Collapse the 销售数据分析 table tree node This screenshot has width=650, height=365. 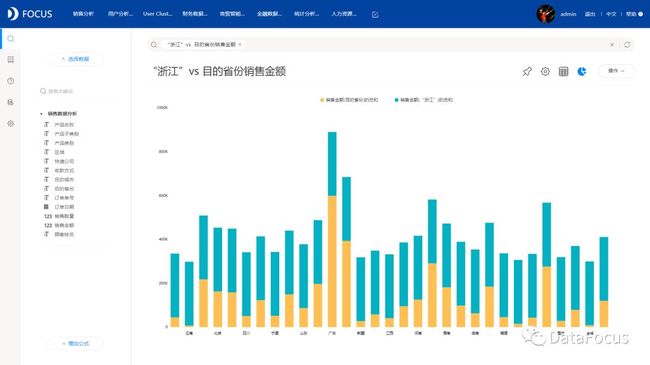click(41, 114)
